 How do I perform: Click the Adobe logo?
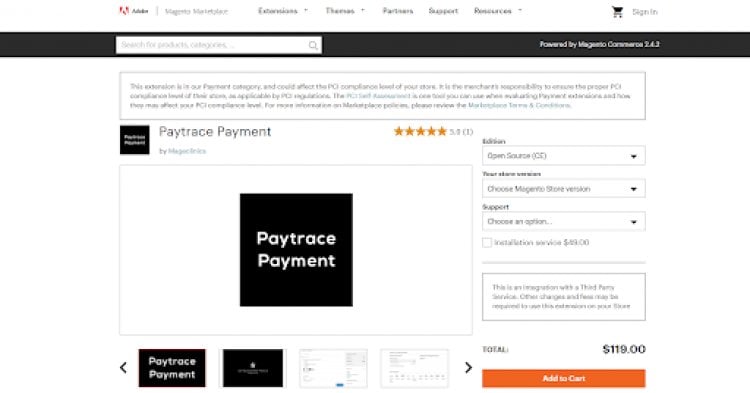pos(133,11)
